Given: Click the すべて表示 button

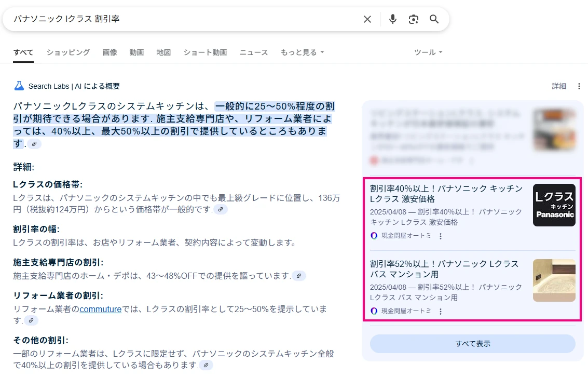Looking at the screenshot, I should click(472, 344).
